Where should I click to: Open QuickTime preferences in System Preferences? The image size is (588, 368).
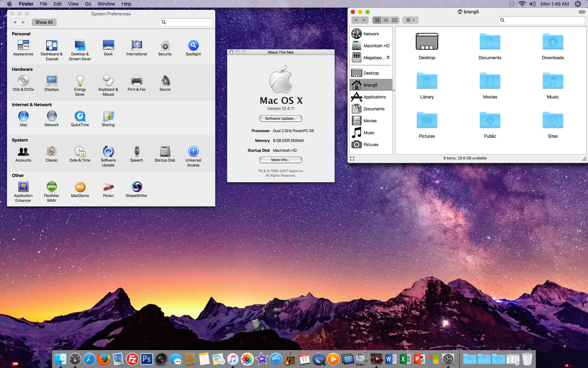[x=80, y=119]
